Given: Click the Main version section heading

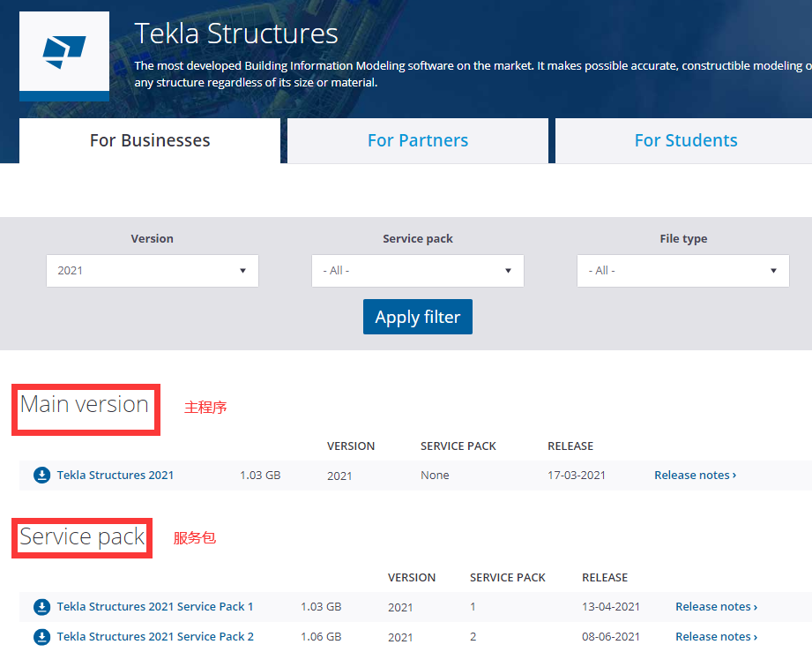Looking at the screenshot, I should [85, 405].
